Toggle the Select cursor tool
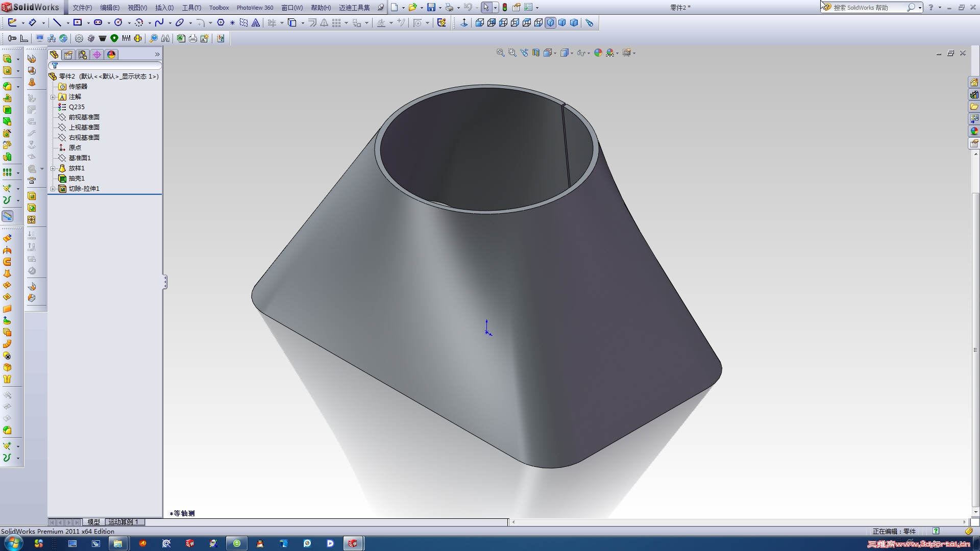 486,8
